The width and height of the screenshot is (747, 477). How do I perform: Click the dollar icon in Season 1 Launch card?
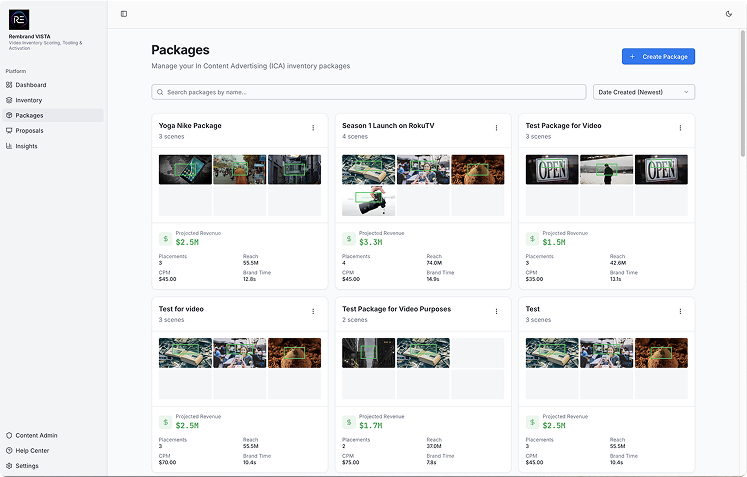[349, 239]
